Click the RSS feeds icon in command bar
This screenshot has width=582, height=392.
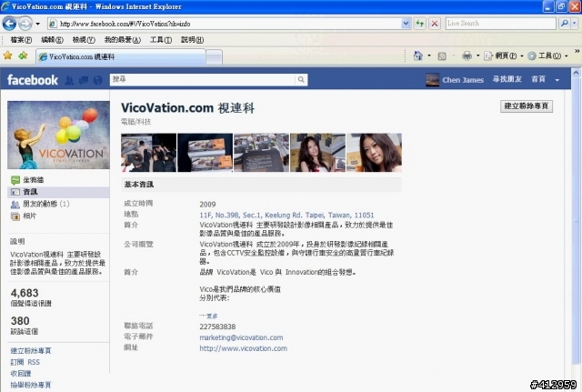(x=442, y=56)
